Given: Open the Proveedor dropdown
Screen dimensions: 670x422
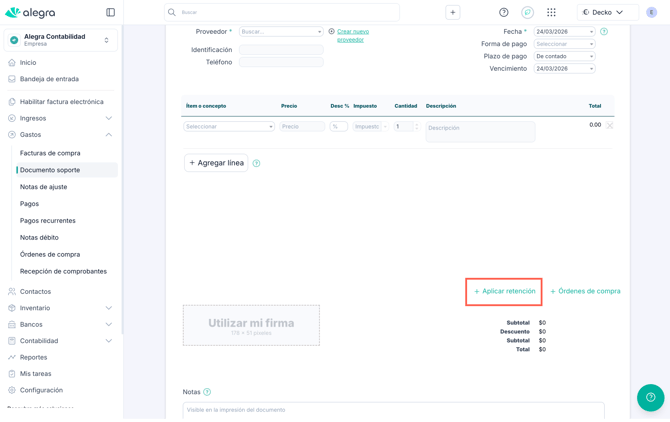Looking at the screenshot, I should (280, 32).
